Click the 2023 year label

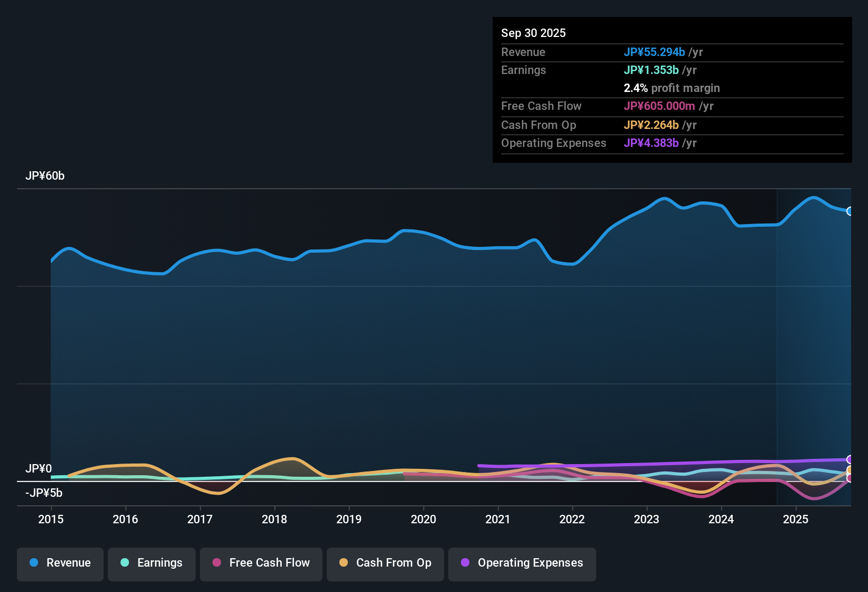[x=647, y=520]
